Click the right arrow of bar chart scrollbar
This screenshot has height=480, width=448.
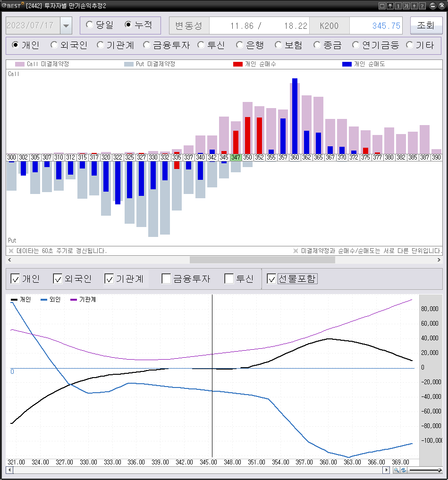click(x=439, y=260)
